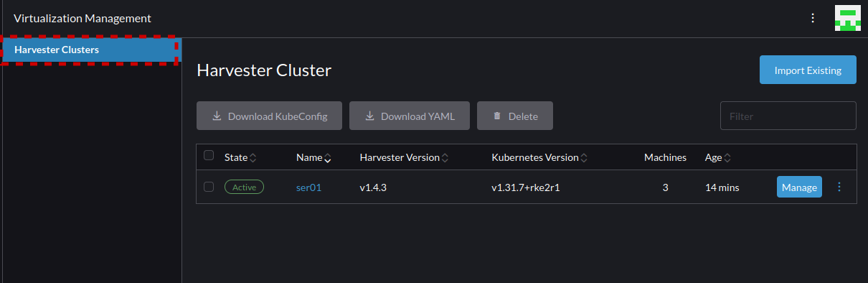The height and width of the screenshot is (283, 868).
Task: Click the Download KubeConfig arrow icon
Action: point(217,116)
